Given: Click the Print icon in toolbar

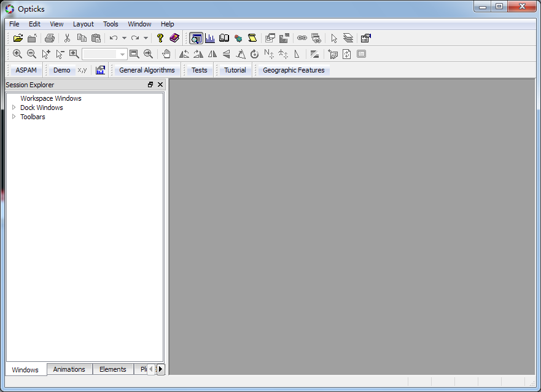Looking at the screenshot, I should [50, 38].
